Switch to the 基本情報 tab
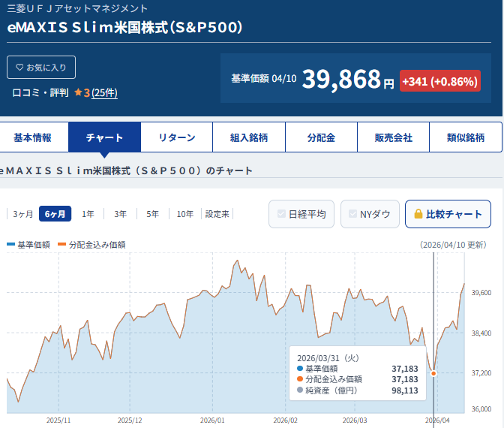Viewport: 504px width, 428px height. click(x=32, y=137)
